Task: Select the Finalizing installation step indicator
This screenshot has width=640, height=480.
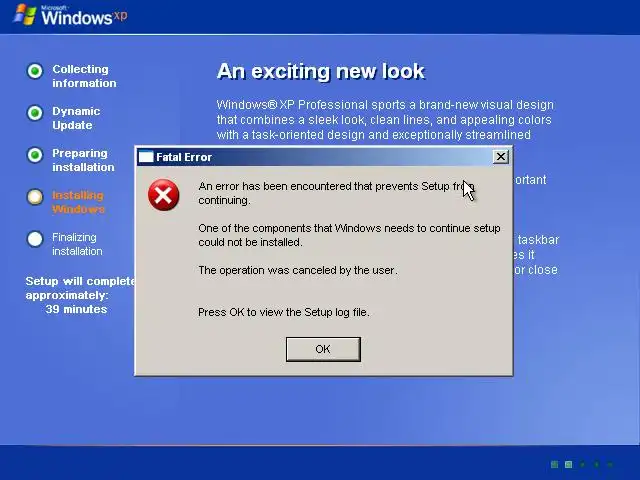Action: click(x=35, y=239)
